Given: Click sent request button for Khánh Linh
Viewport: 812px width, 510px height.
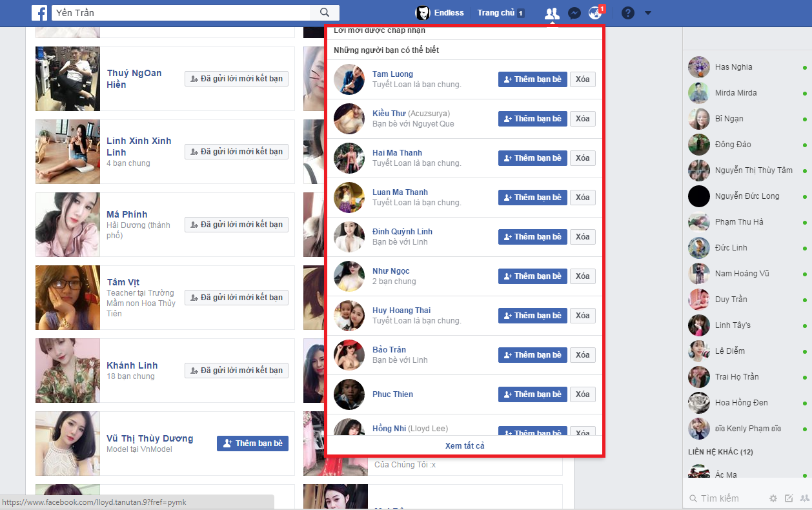Looking at the screenshot, I should [x=236, y=371].
